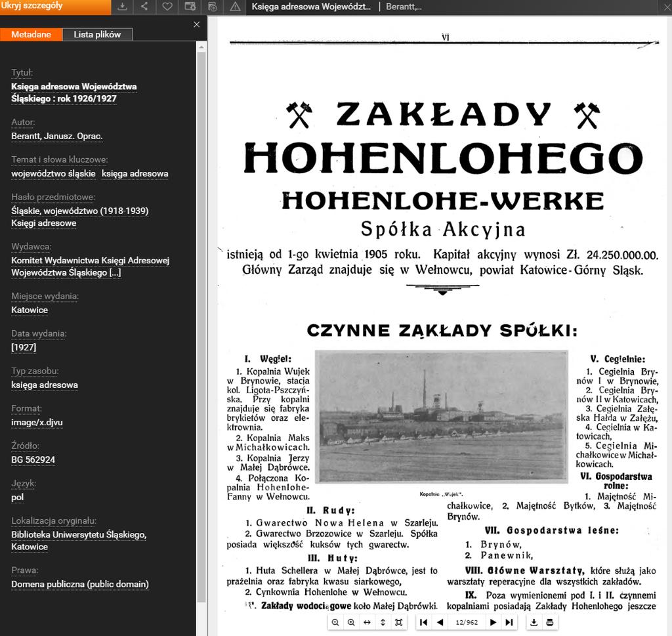This screenshot has height=636, width=672.
Task: Click keyword województwo śląskie
Action: click(x=53, y=173)
